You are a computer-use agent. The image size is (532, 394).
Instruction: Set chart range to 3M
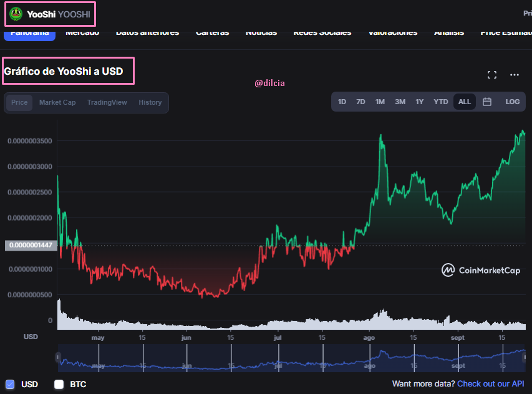(x=400, y=102)
